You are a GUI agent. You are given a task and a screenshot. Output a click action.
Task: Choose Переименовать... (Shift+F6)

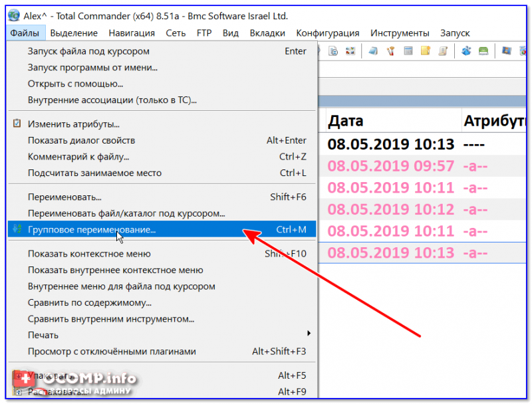coord(162,197)
